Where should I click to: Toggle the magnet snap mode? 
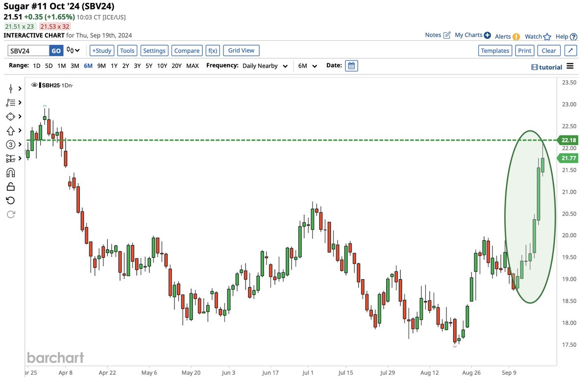(x=10, y=172)
